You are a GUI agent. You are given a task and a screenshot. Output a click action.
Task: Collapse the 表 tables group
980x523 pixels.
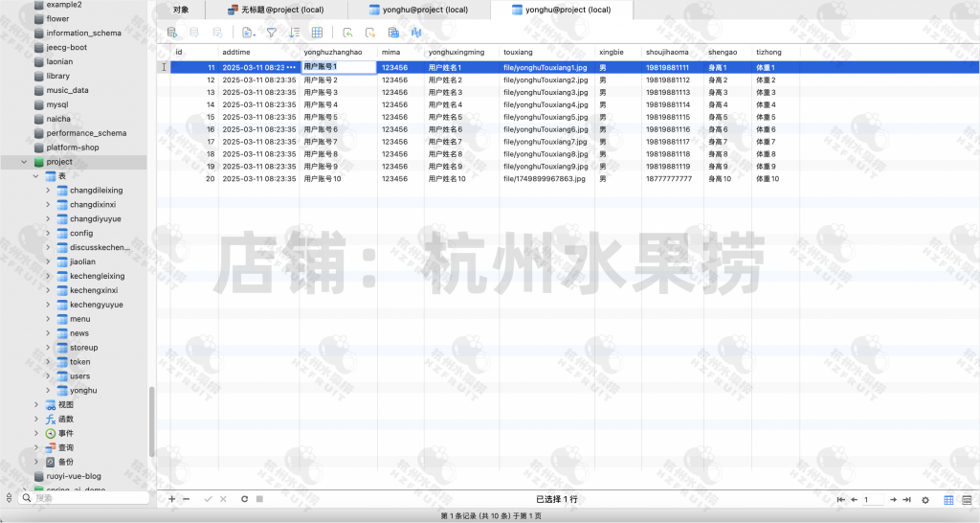tap(35, 176)
